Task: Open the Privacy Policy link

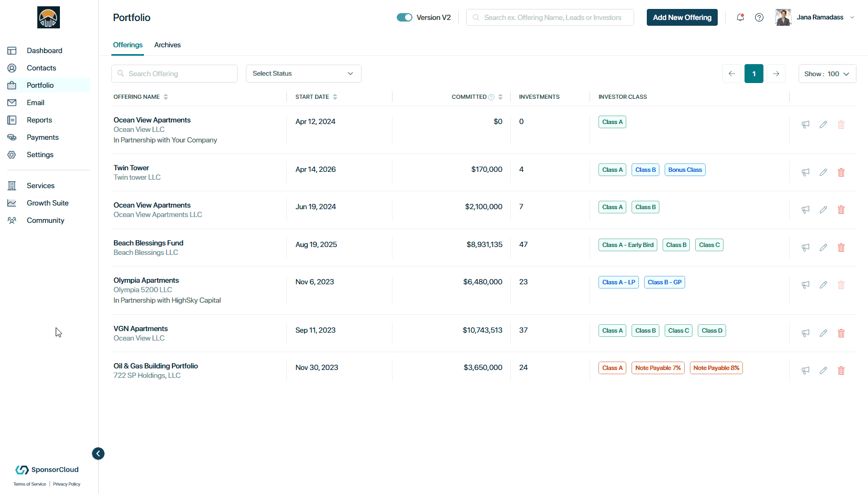Action: click(67, 484)
